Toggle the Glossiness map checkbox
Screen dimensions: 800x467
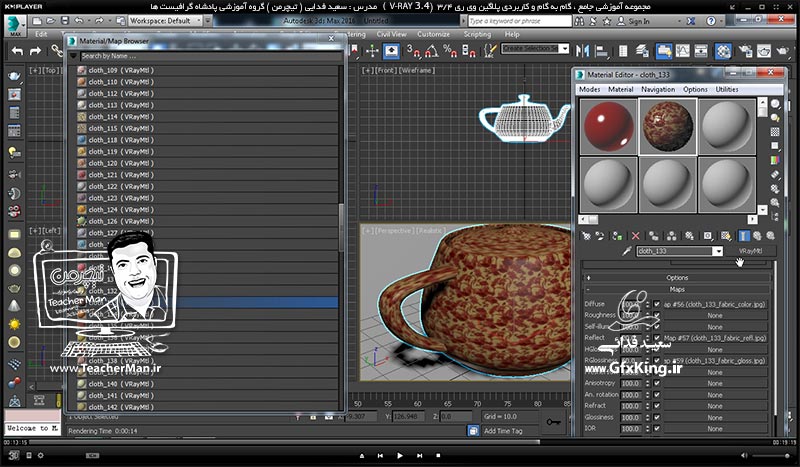657,417
